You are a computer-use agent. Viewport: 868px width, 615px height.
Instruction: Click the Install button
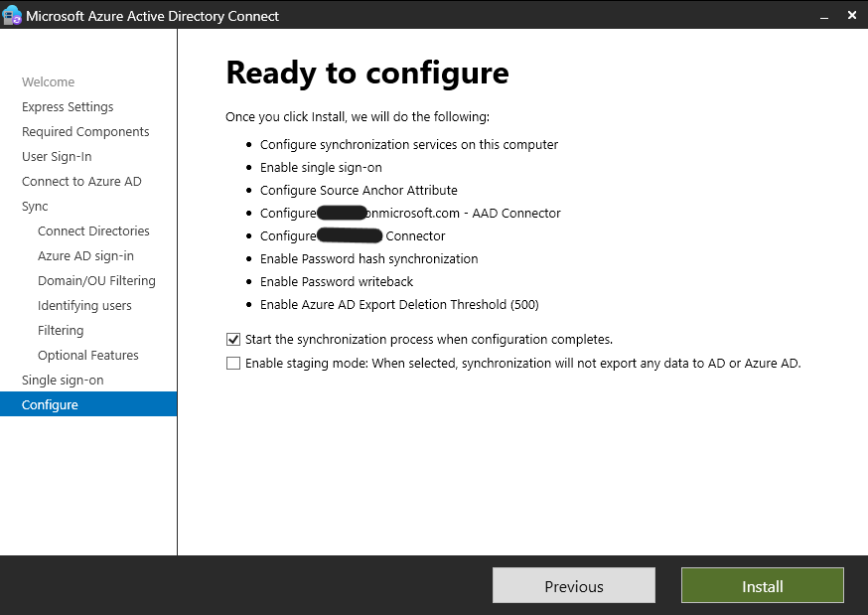pyautogui.click(x=762, y=585)
